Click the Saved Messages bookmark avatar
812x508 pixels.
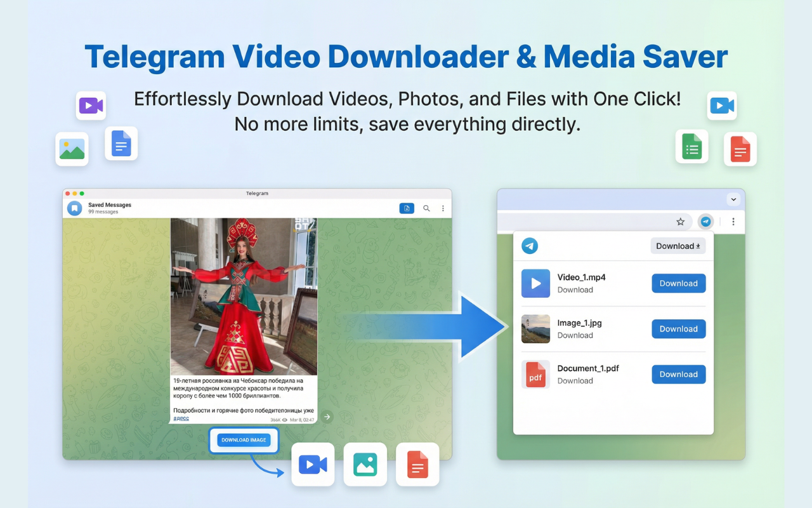(x=75, y=208)
